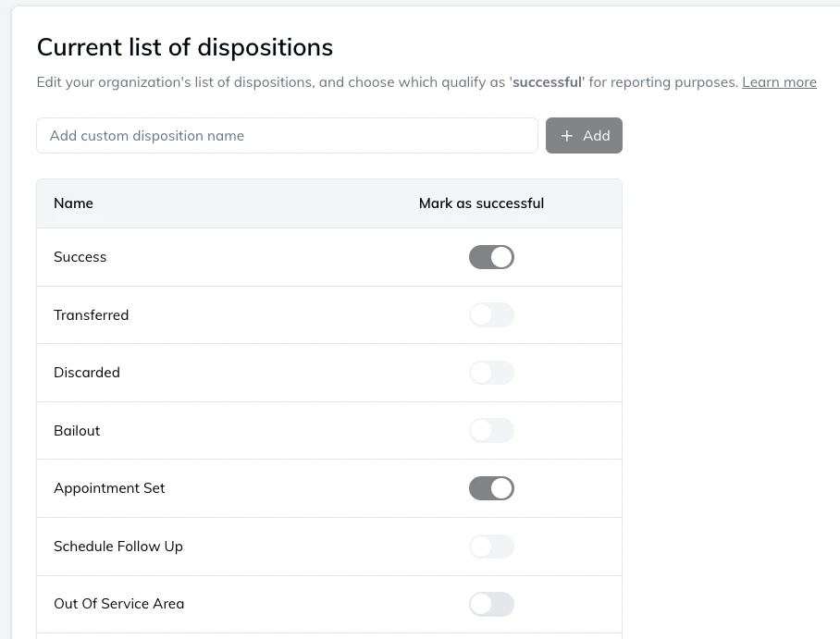Select the Transferred disposition name
The image size is (840, 639).
pos(92,315)
